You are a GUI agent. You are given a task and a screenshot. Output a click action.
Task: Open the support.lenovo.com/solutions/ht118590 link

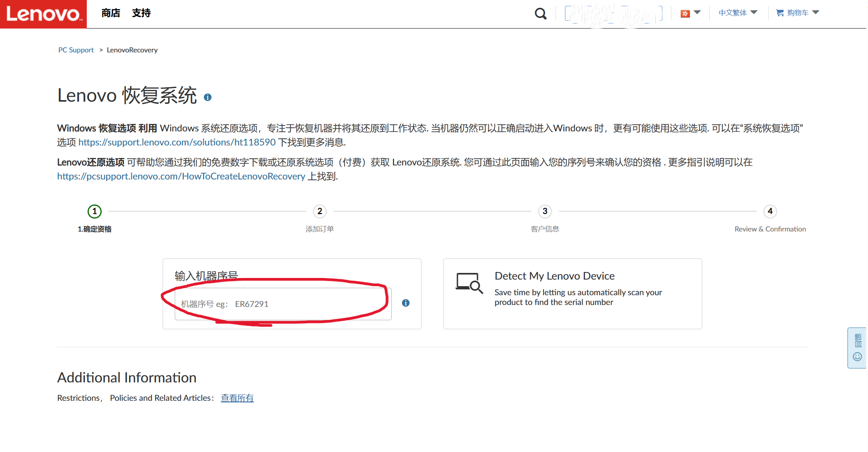coord(177,142)
